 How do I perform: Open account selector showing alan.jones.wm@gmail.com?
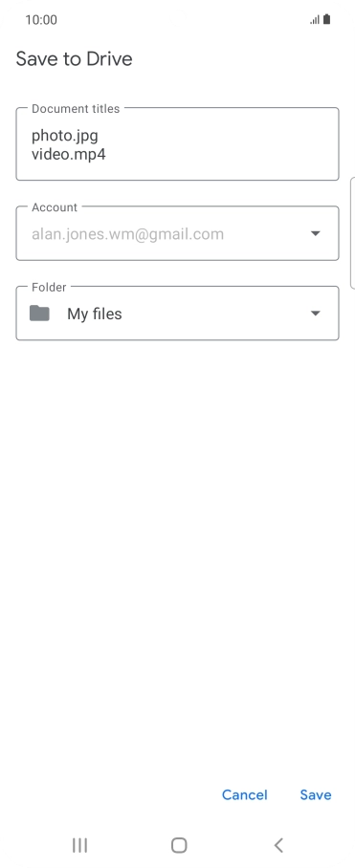click(x=177, y=233)
